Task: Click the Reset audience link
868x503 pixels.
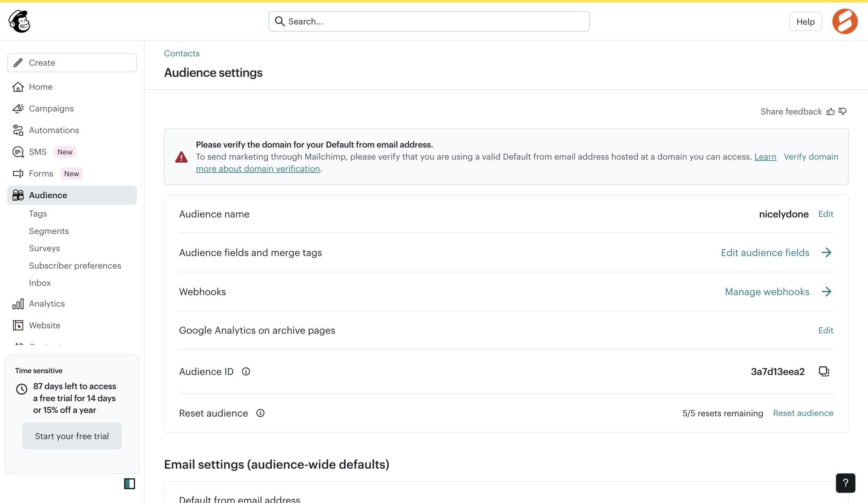Action: 803,413
